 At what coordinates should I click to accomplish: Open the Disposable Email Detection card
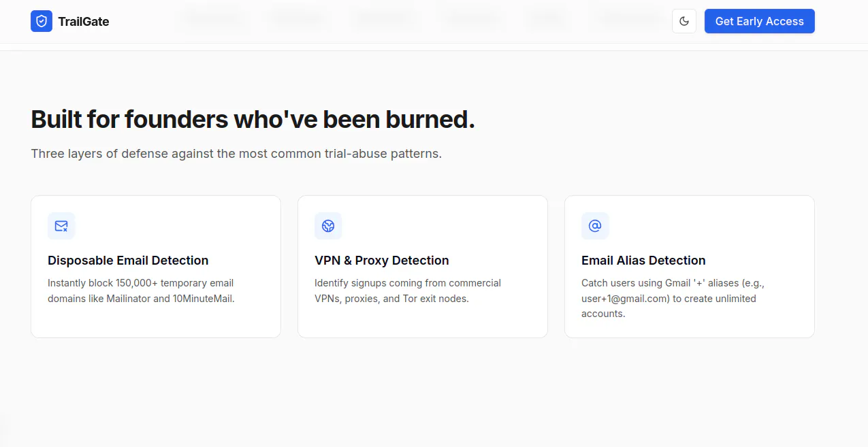(156, 267)
